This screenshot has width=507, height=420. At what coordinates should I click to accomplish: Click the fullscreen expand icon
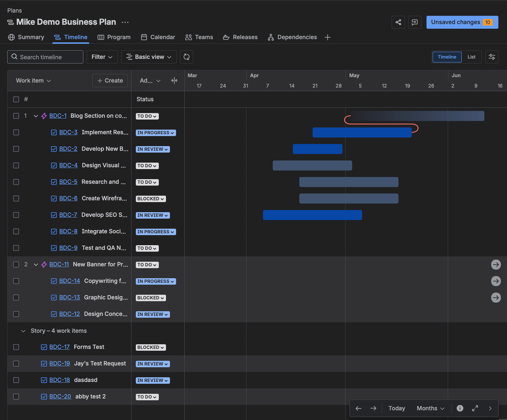475,408
